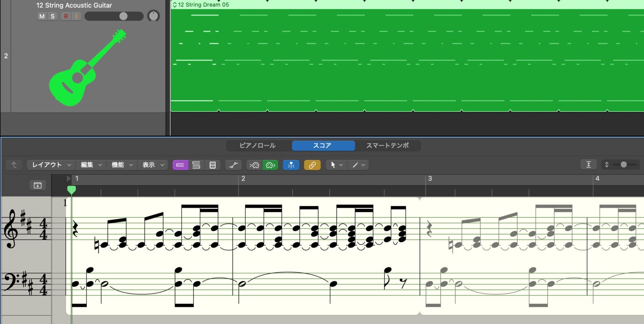The height and width of the screenshot is (324, 644).
Task: Click the track volume slider
Action: pyautogui.click(x=114, y=16)
